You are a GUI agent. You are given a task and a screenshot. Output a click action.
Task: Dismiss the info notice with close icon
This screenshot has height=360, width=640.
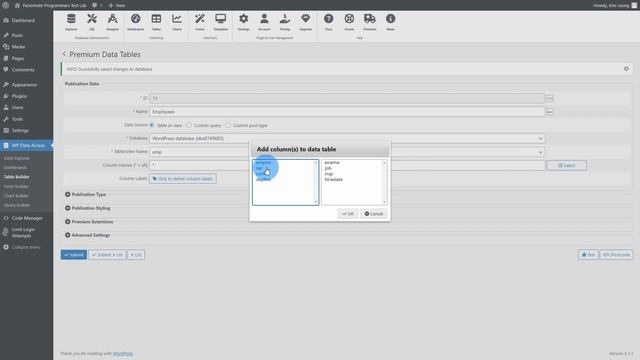[626, 69]
